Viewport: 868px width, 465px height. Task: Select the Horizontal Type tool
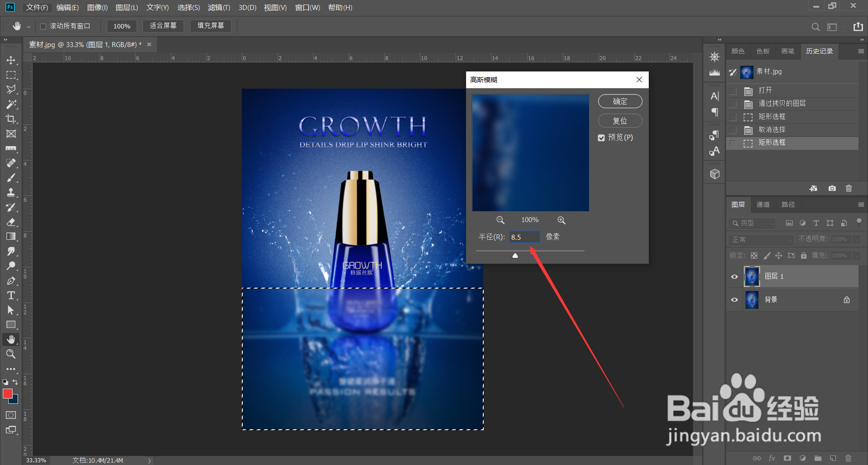pyautogui.click(x=11, y=295)
